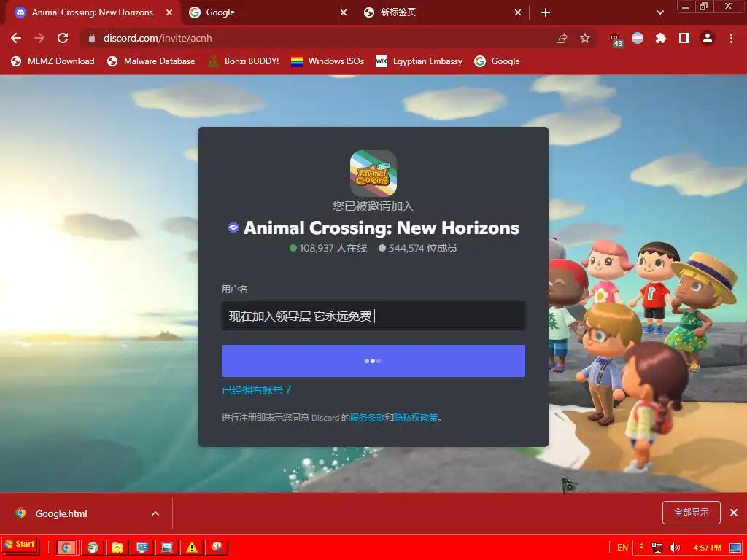Click the 4:57 PM clock
This screenshot has height=560, width=747.
[707, 548]
